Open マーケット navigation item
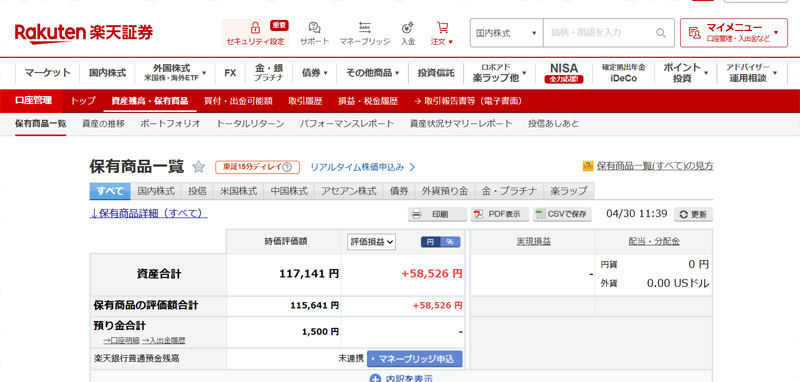Viewport: 800px width, 382px height. 47,73
